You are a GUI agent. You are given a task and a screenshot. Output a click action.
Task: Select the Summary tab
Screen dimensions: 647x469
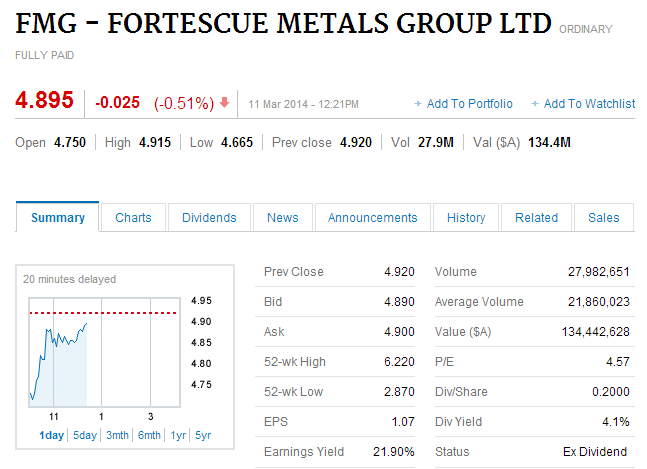pyautogui.click(x=58, y=218)
